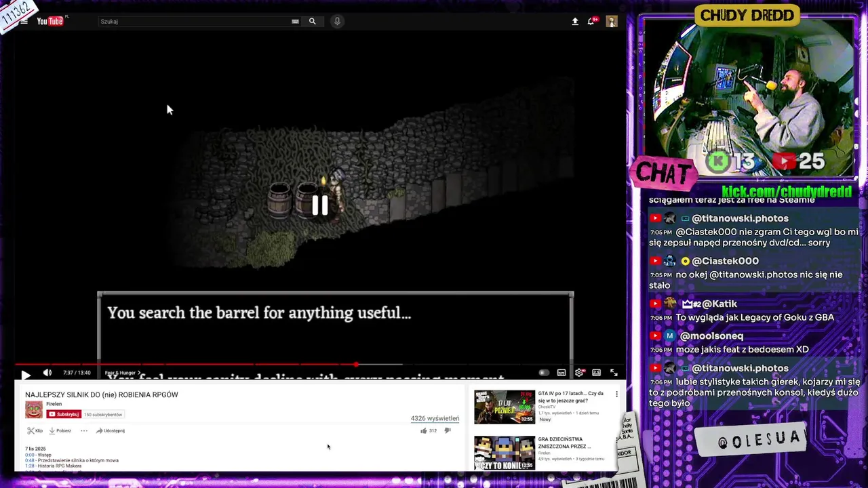Click the Pobierz download button

(60, 430)
